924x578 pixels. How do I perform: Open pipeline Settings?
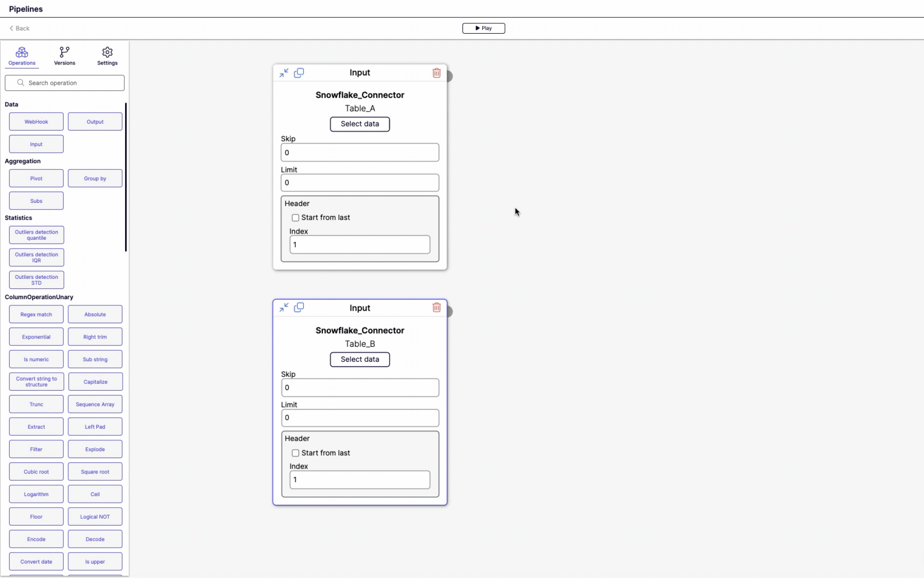[107, 55]
